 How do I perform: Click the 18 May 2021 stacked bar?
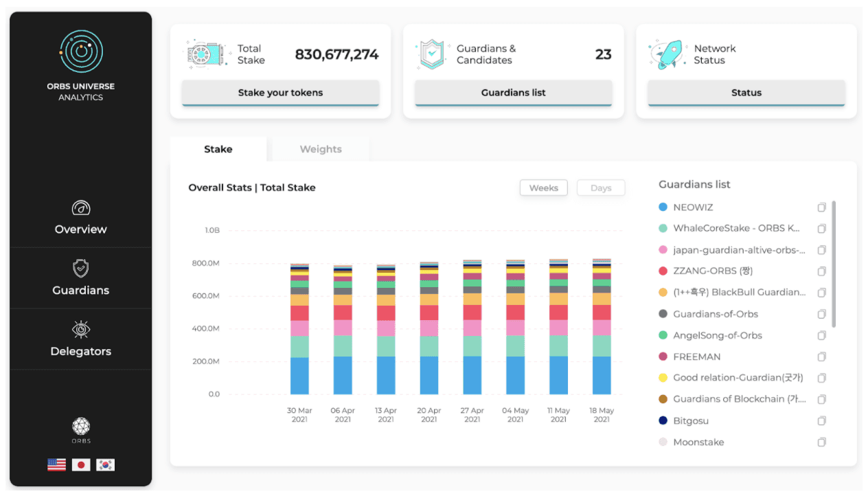coord(602,326)
